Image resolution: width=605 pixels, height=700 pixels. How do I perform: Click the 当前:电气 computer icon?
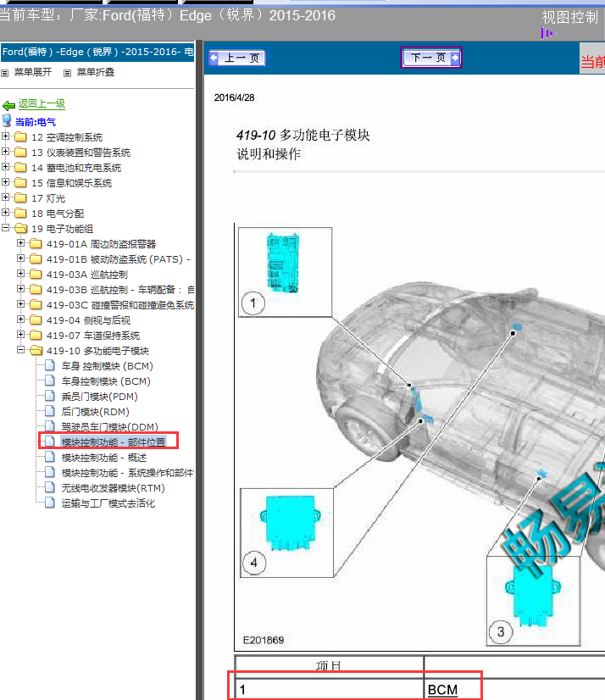[x=7, y=120]
